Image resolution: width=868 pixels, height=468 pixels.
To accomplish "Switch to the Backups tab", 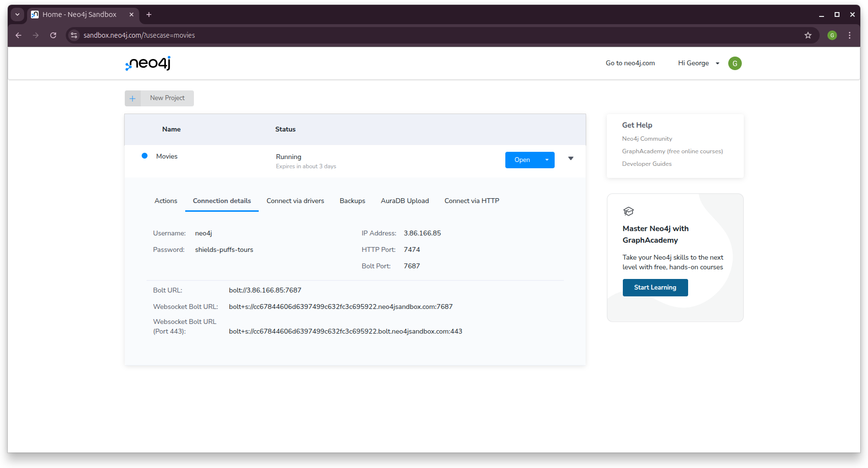I will point(353,201).
